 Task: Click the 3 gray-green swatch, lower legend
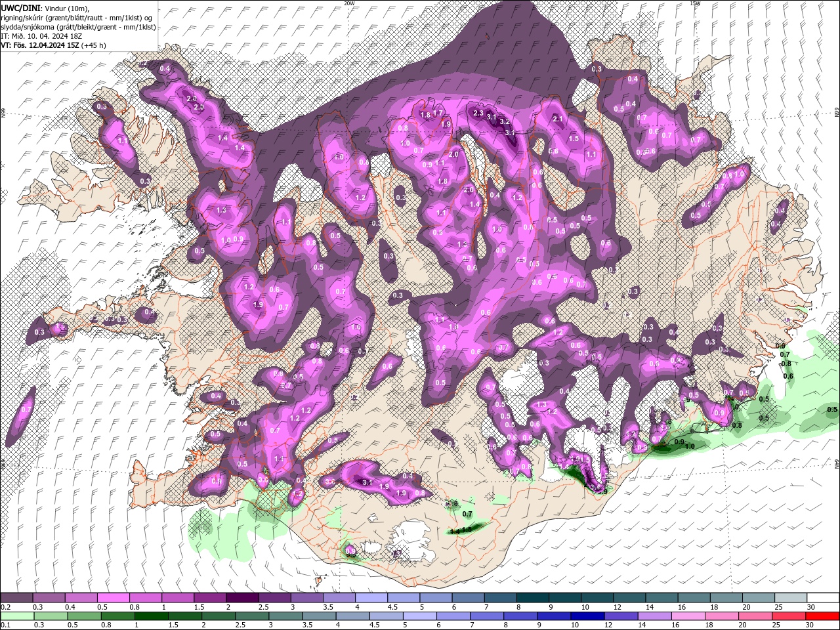(285, 616)
